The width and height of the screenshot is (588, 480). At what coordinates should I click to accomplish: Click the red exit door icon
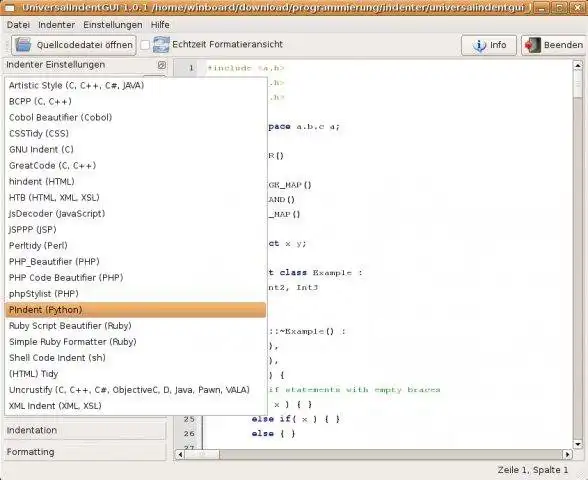point(532,45)
